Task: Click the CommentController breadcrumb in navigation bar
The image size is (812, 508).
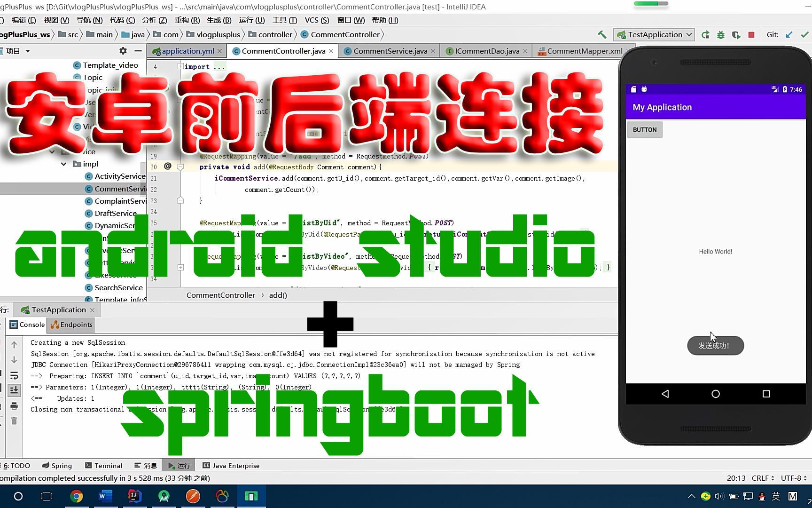Action: [x=340, y=35]
